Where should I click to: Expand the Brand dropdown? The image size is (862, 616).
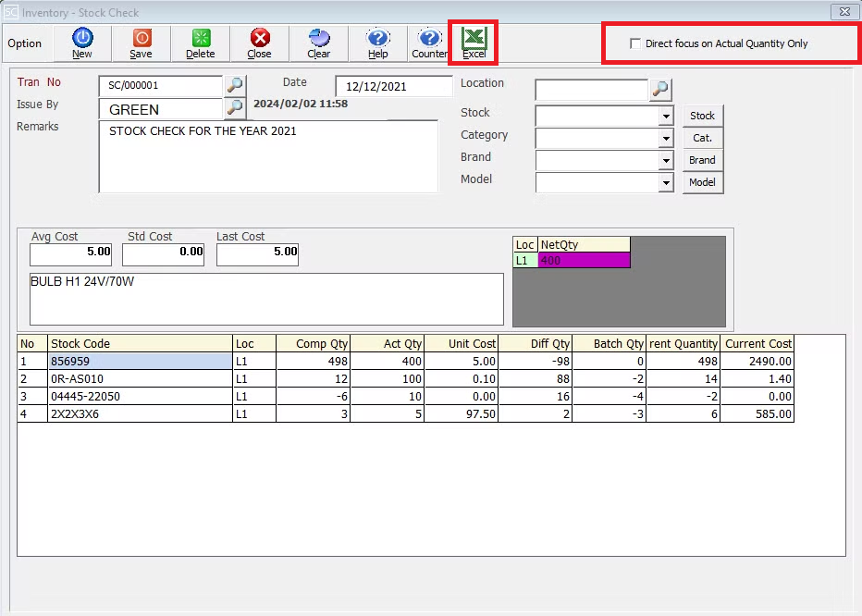tap(666, 160)
